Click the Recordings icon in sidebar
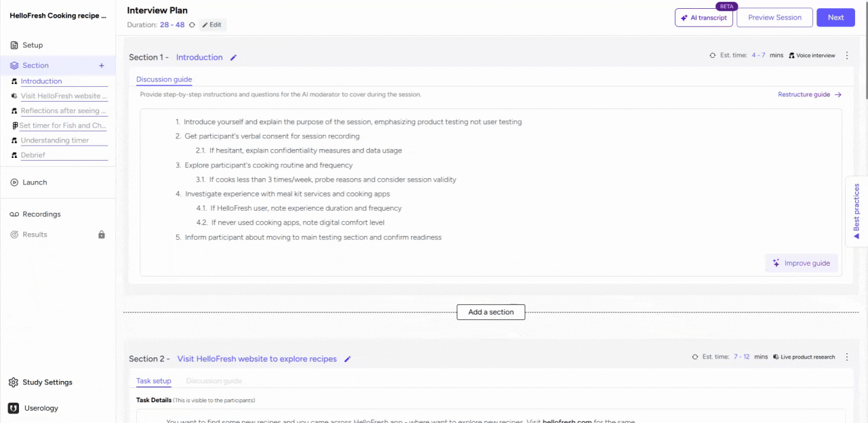Screen dimensions: 868x423 point(14,214)
